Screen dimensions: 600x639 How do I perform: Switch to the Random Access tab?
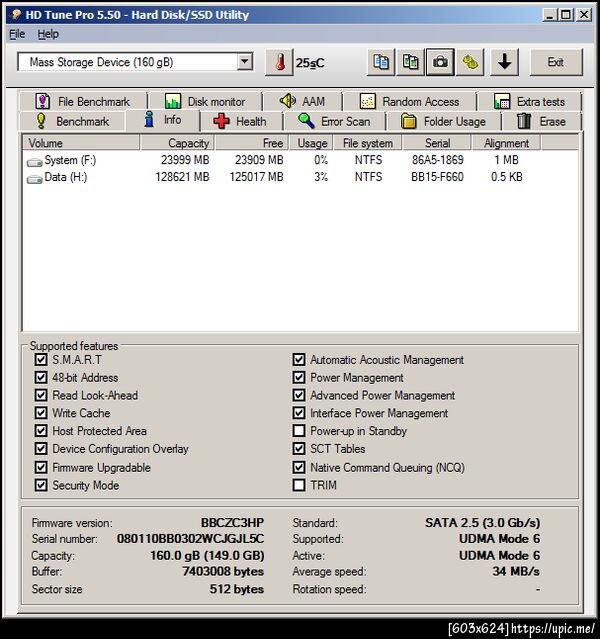click(x=409, y=101)
